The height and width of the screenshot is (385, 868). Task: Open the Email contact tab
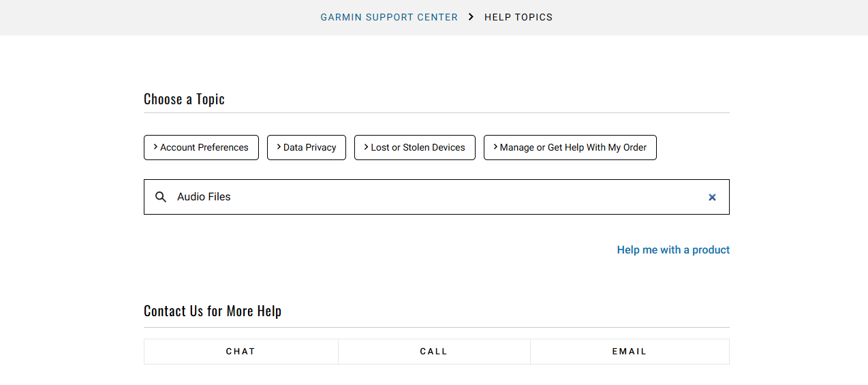coord(630,352)
